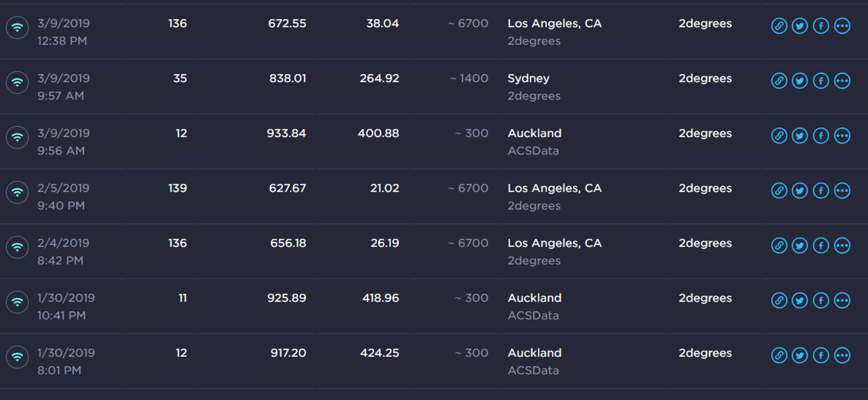Viewport: 868px width, 400px height.
Task: Expand more options on Sydney result row
Action: [x=842, y=81]
